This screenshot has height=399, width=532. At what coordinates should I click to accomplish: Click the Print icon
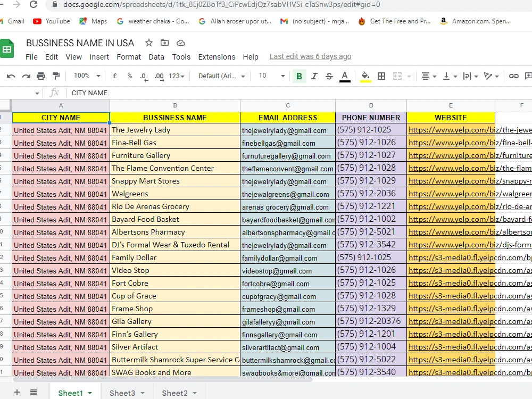pos(41,76)
